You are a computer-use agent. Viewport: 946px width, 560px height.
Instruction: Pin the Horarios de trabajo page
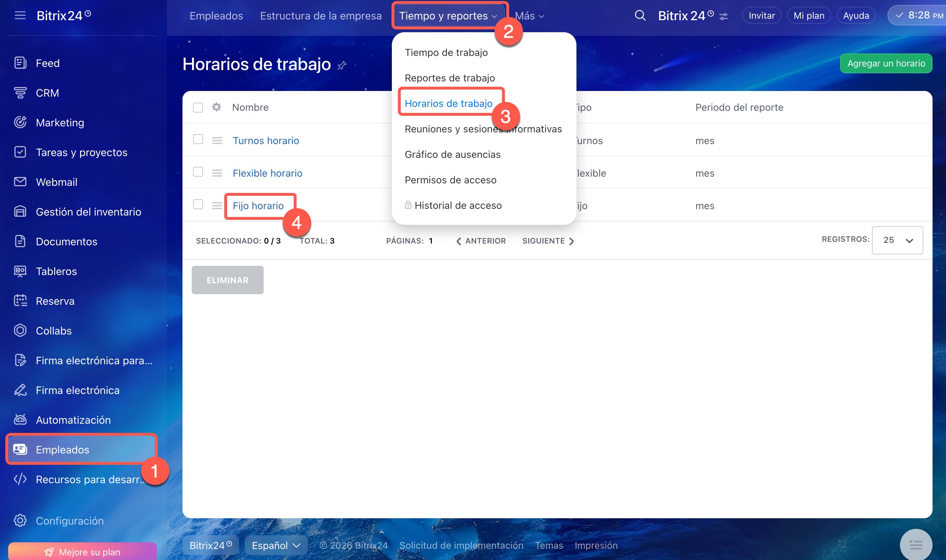342,65
